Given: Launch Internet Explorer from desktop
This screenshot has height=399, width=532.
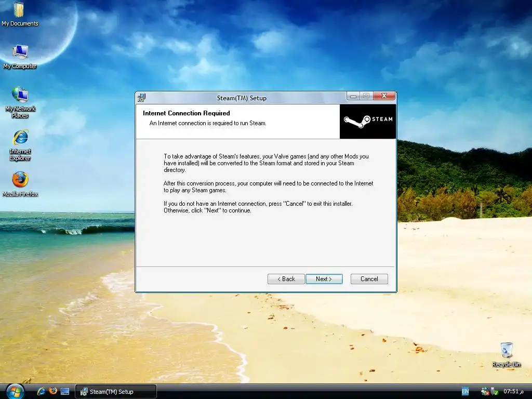Looking at the screenshot, I should (x=20, y=145).
